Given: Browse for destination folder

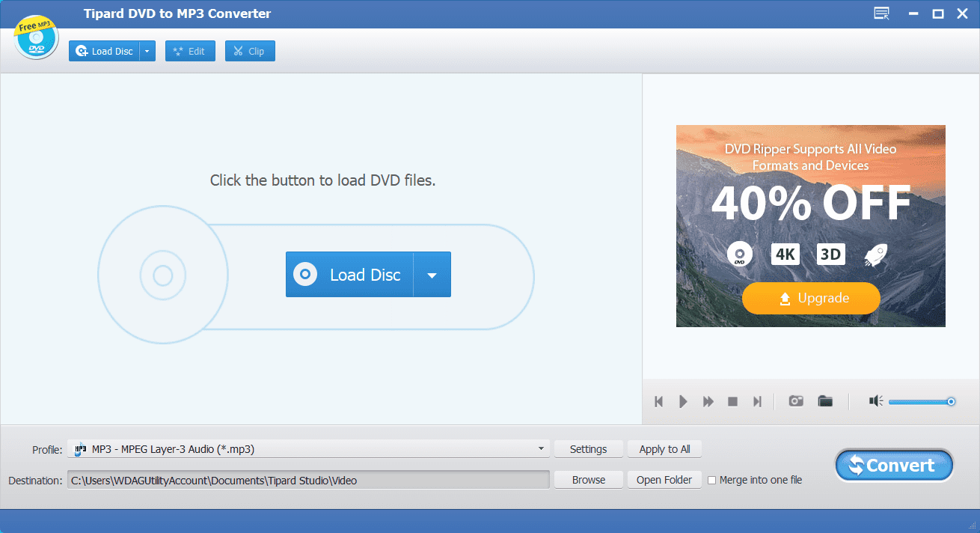Looking at the screenshot, I should click(x=588, y=480).
